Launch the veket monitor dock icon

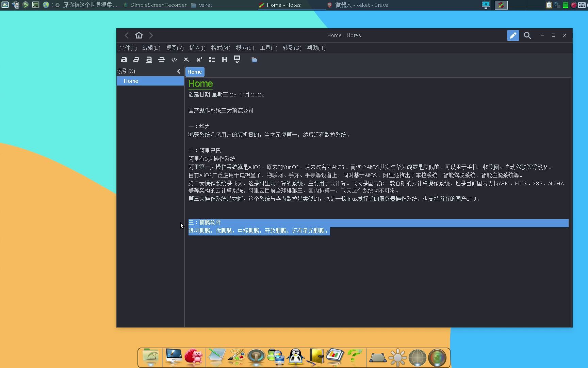[x=174, y=357]
